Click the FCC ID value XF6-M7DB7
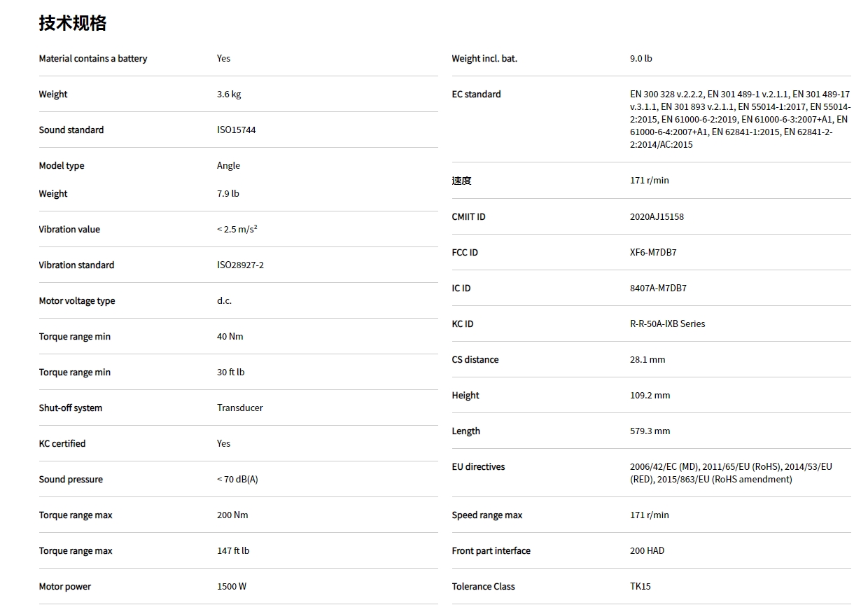This screenshot has width=868, height=605. [x=653, y=252]
